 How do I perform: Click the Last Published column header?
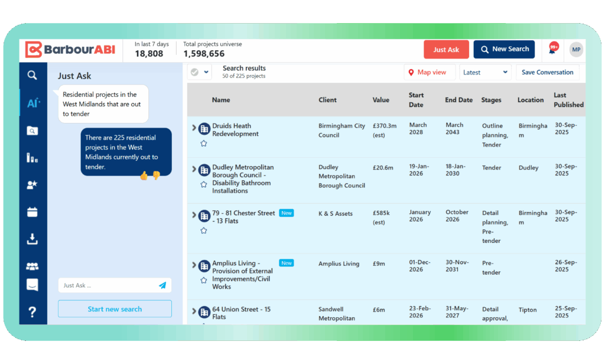568,100
